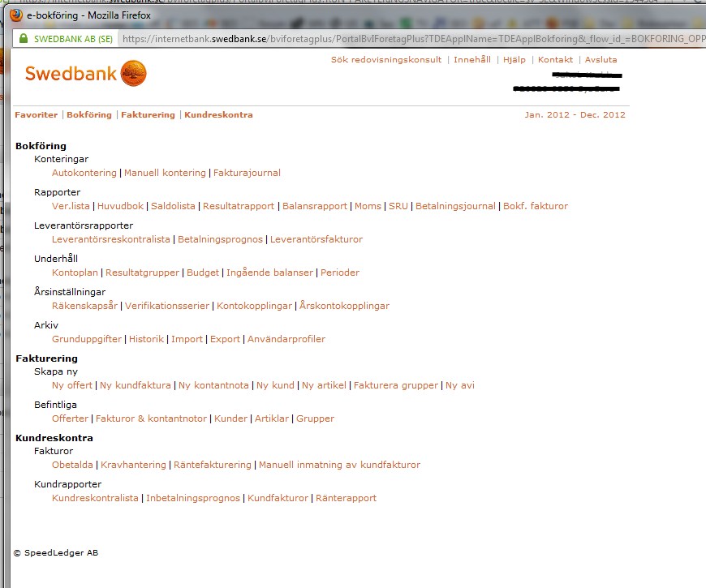The width and height of the screenshot is (706, 588).
Task: Open the Favoriter menu
Action: pyautogui.click(x=37, y=114)
